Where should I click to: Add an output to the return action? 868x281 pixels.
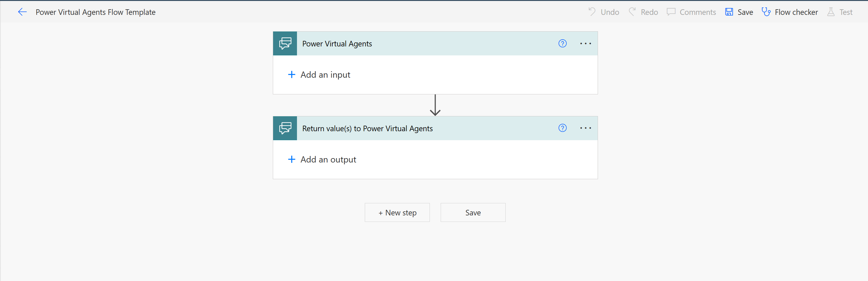tap(322, 159)
